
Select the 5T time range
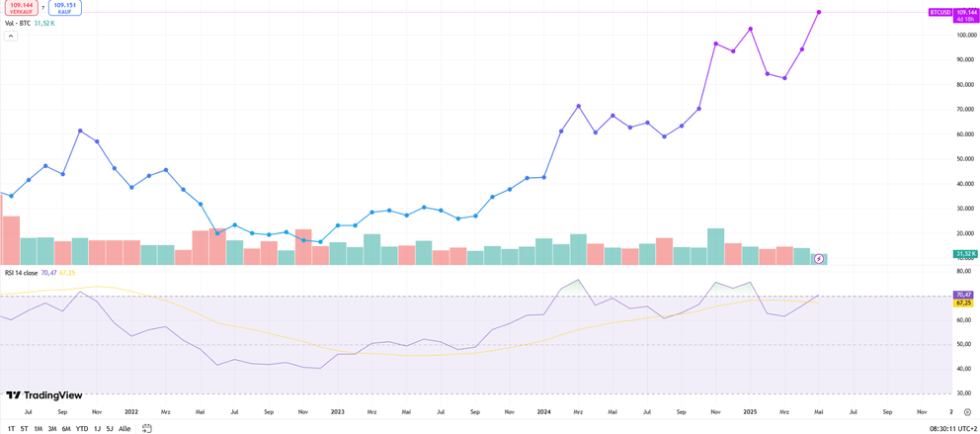tap(25, 428)
